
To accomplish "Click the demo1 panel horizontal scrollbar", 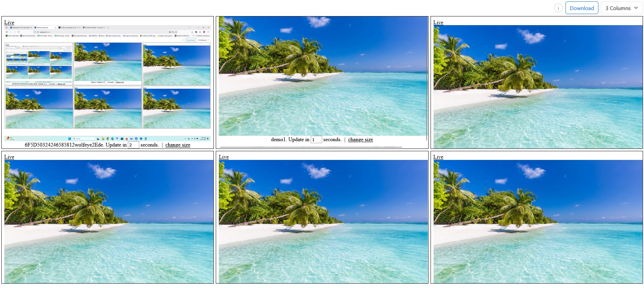I will coord(311,147).
